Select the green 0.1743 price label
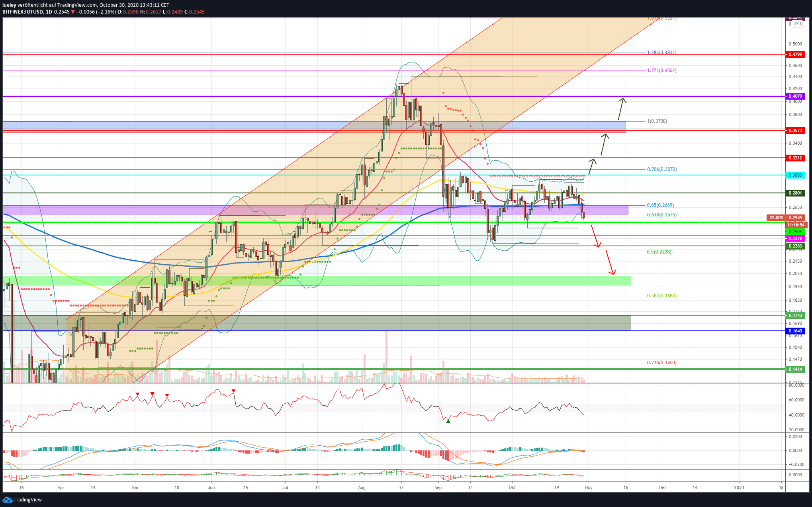Screen dimensions: 812x507 point(795,315)
